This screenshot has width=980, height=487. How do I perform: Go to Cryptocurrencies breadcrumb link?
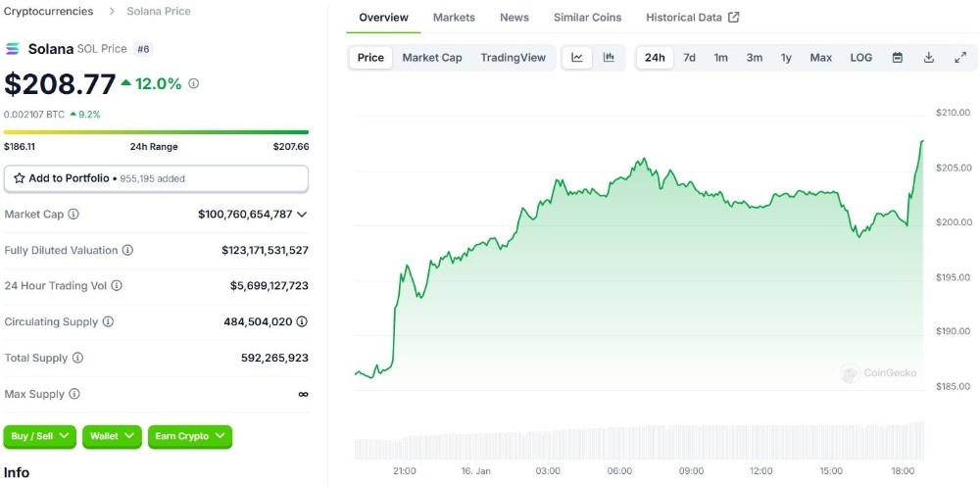pyautogui.click(x=49, y=11)
